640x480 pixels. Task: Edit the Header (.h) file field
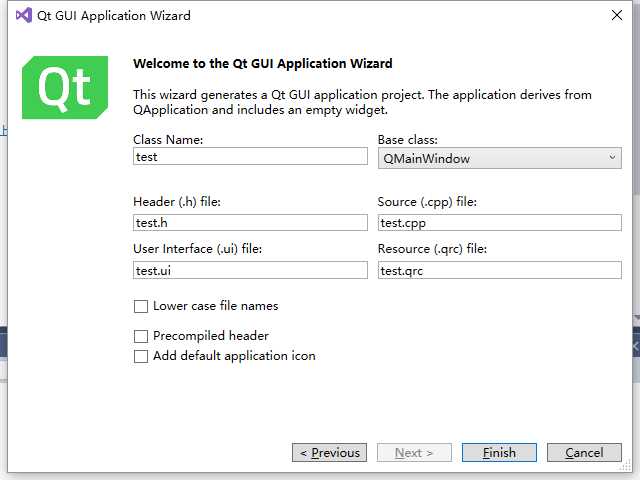coord(250,223)
